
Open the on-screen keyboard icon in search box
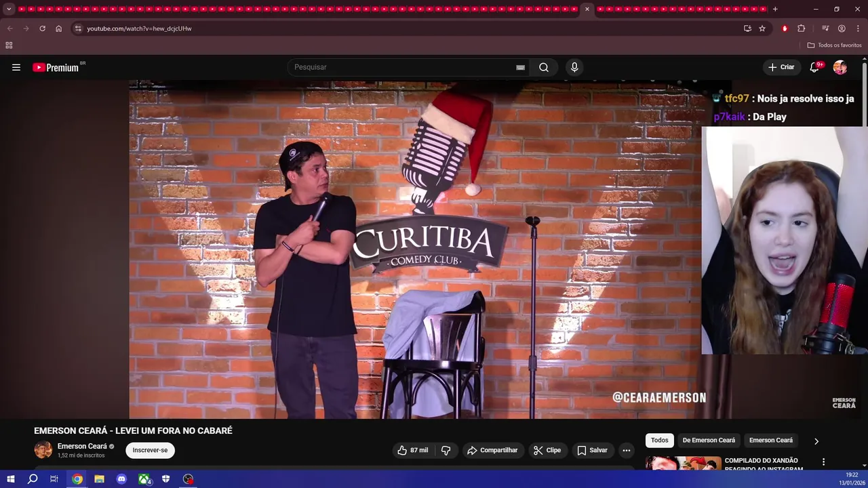pos(520,67)
